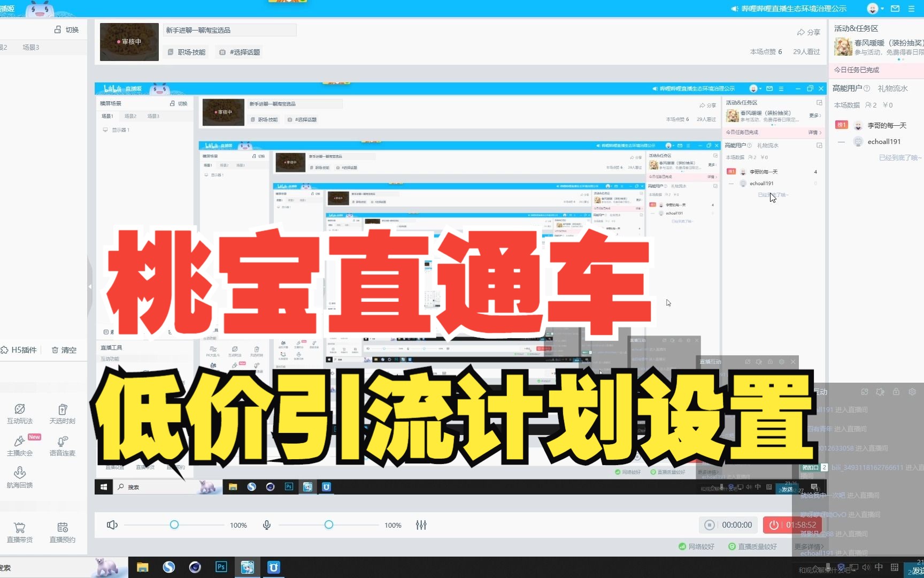Select the 场景3 scene tab
Screen dimensions: 924x578
click(32, 47)
